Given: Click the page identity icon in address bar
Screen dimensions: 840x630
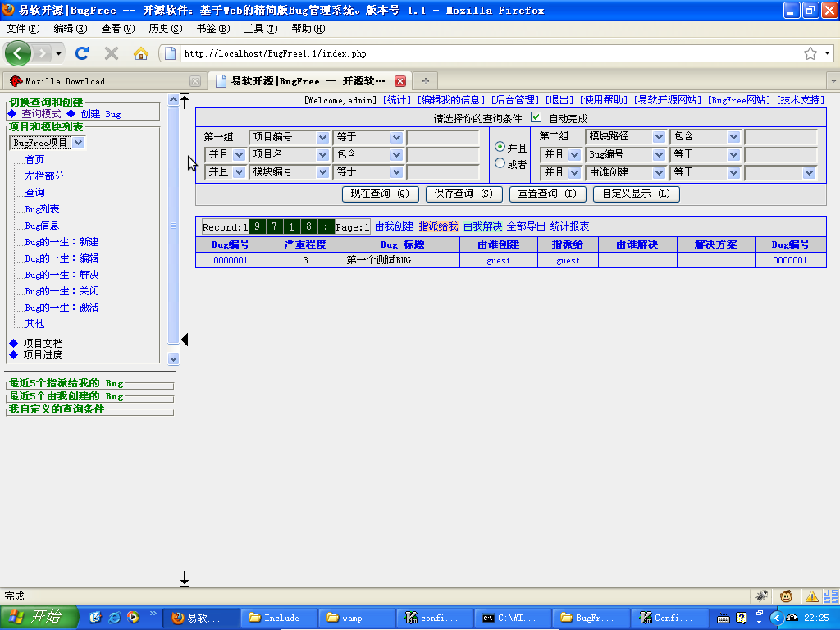Looking at the screenshot, I should point(171,53).
